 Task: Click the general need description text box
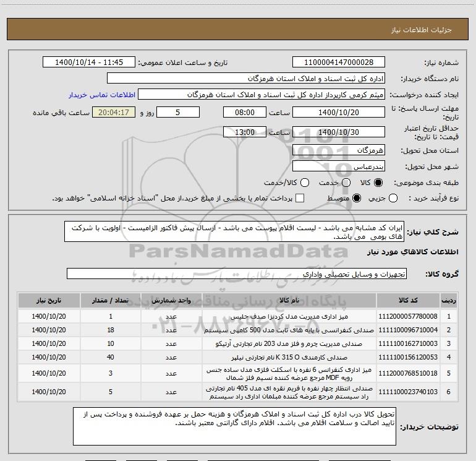234,231
